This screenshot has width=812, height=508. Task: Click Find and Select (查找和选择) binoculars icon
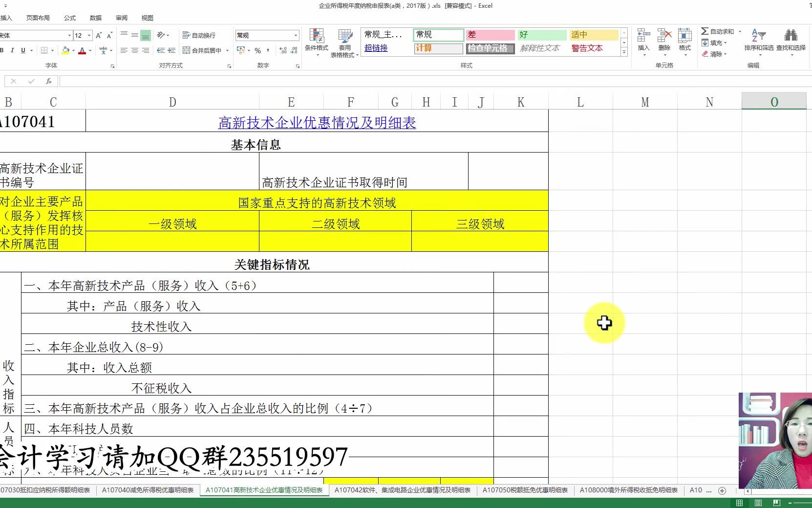(x=791, y=39)
